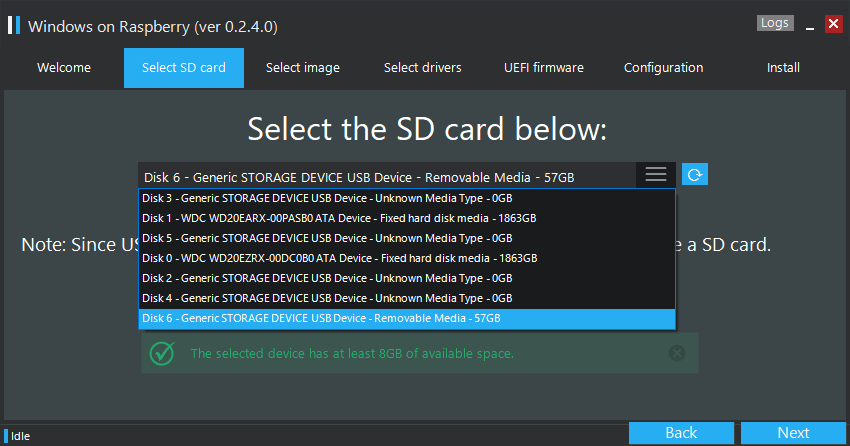Open the UEFI firmware tab

click(544, 68)
